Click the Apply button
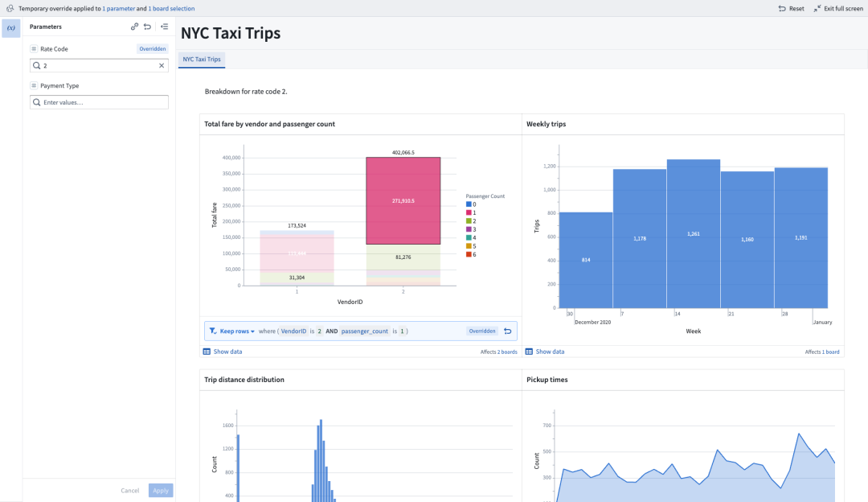This screenshot has height=502, width=868. coord(161,490)
